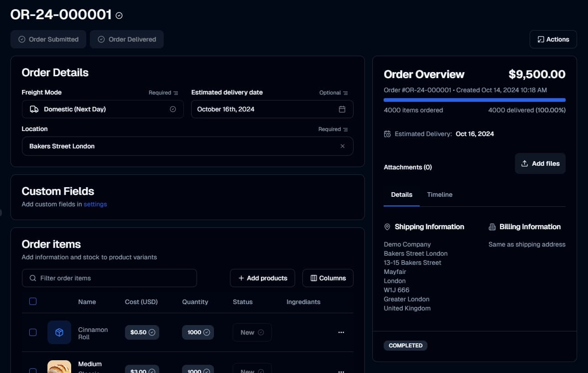Open the ellipsis menu on the Cinnamon Roll row
The width and height of the screenshot is (588, 373).
click(341, 332)
